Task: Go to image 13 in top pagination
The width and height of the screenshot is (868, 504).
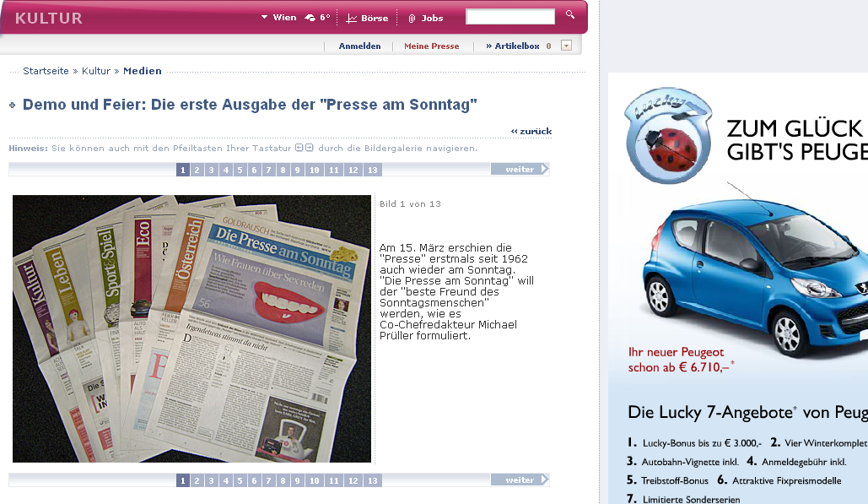Action: point(373,170)
